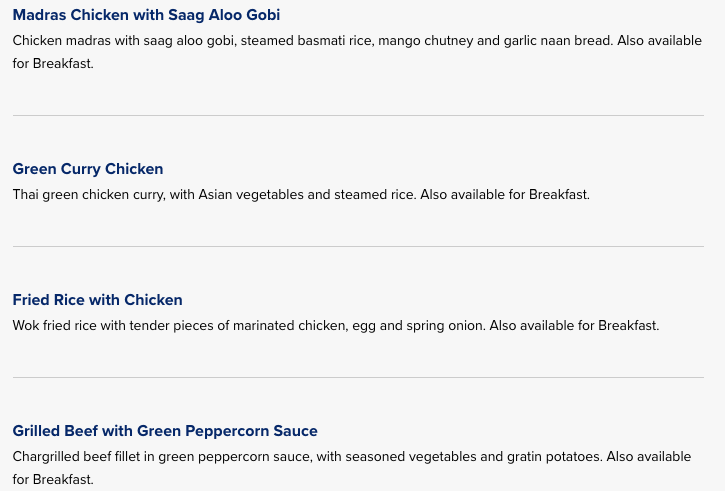Open the Madras Chicken with Saag Aloo Gobi heading

[146, 15]
